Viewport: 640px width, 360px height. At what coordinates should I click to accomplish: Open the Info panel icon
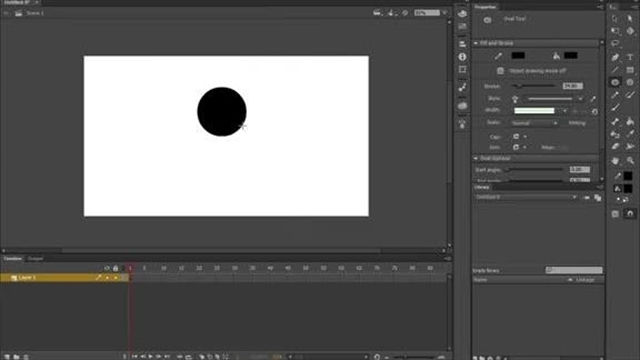[462, 57]
